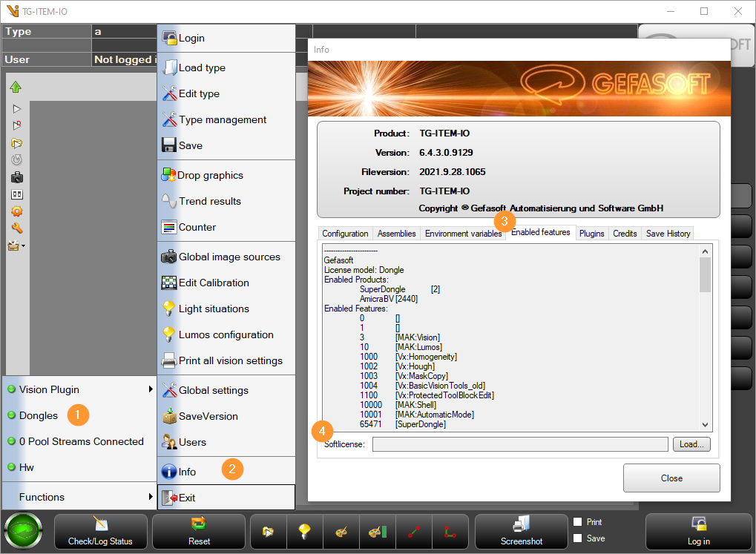Select Drop graphics menu entry
The height and width of the screenshot is (554, 756).
point(226,175)
